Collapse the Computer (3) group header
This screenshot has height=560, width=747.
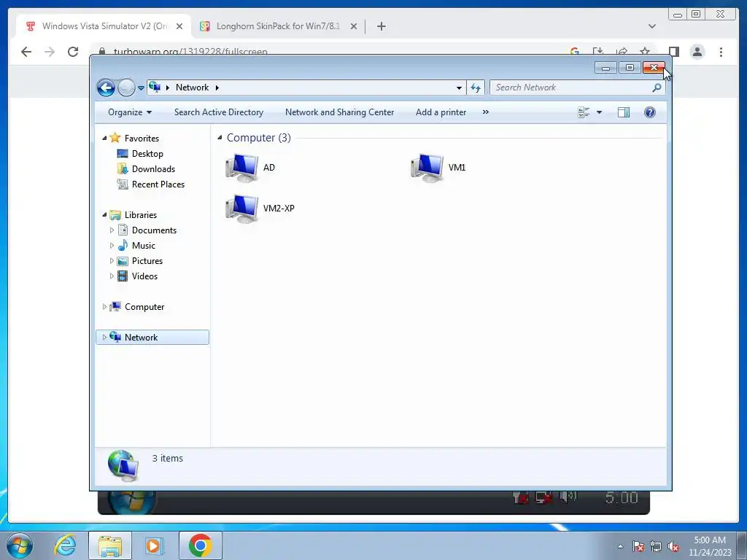(220, 138)
